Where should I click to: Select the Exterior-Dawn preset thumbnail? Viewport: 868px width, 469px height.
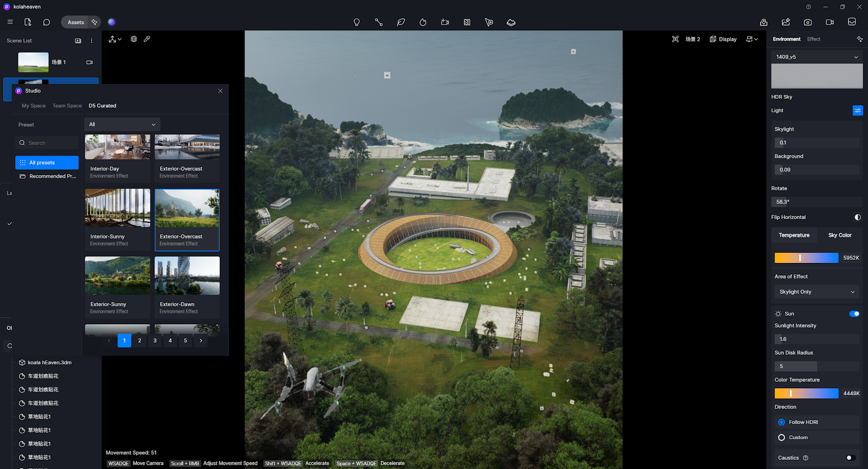[x=187, y=276]
